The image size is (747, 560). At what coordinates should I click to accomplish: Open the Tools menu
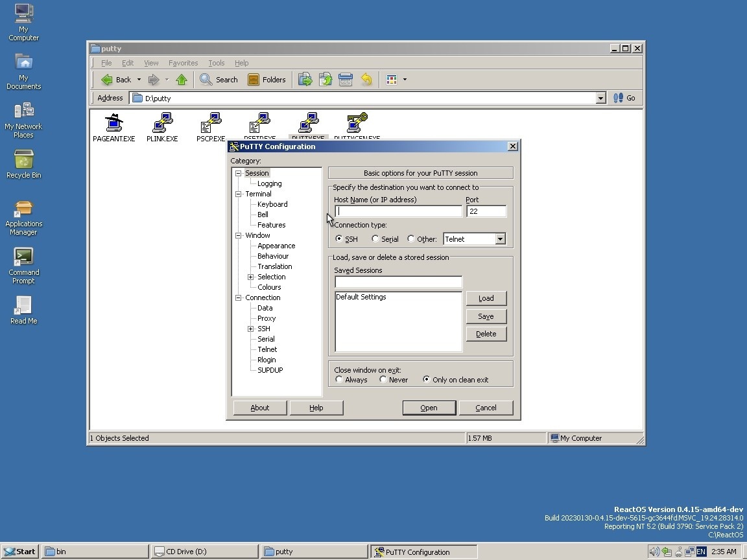click(217, 63)
